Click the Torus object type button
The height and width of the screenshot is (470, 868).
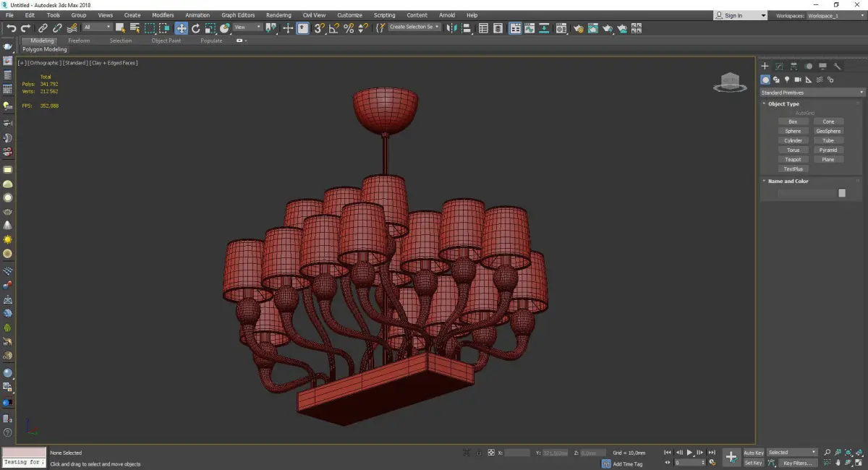click(x=793, y=150)
